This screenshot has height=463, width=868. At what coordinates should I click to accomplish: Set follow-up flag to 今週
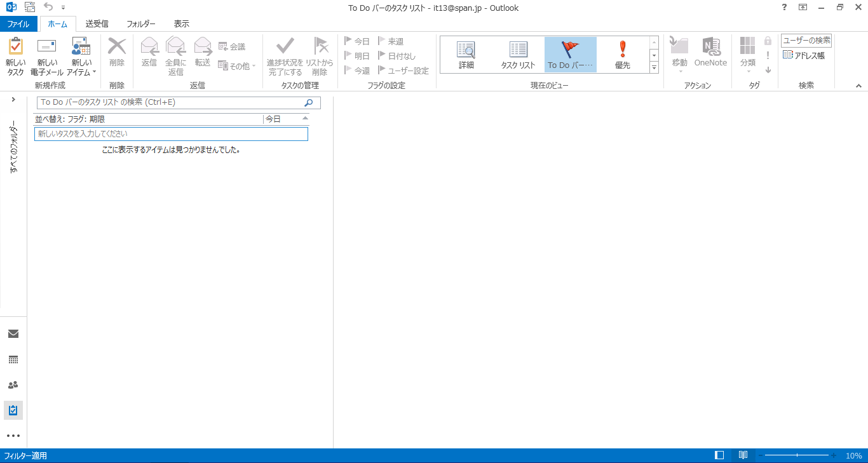(357, 70)
